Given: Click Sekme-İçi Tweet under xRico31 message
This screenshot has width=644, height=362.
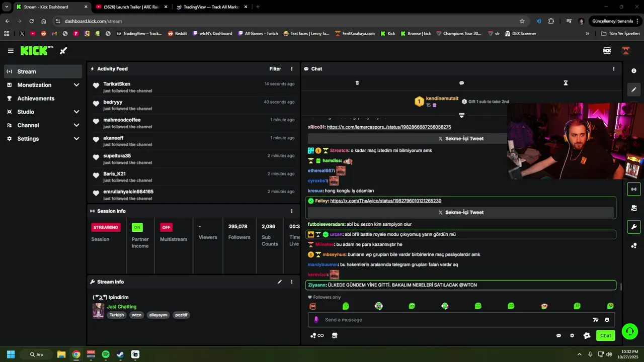Looking at the screenshot, I should [x=461, y=138].
